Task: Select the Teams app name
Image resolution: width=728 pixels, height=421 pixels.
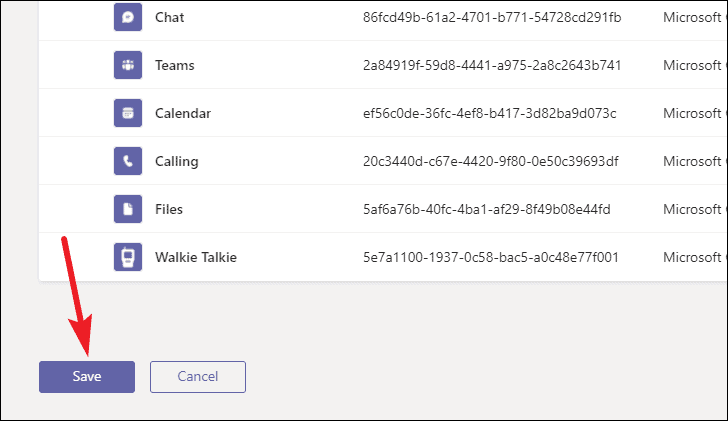Action: tap(175, 66)
